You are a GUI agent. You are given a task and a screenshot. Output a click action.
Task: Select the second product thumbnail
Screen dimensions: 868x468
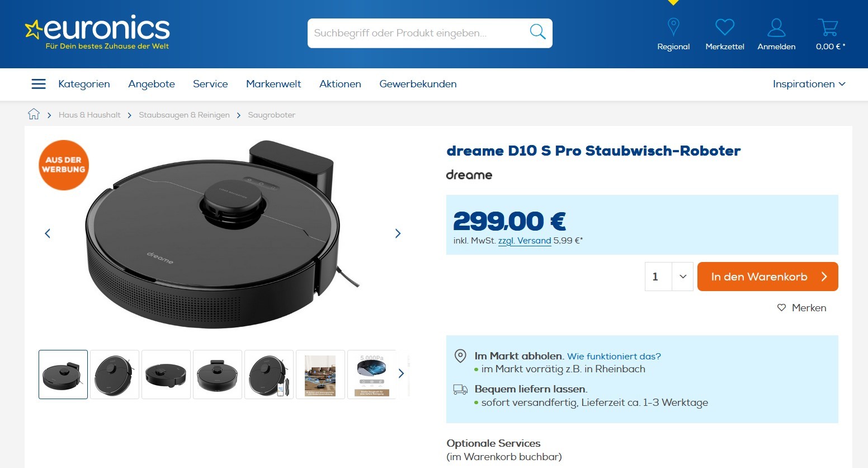[x=115, y=375]
